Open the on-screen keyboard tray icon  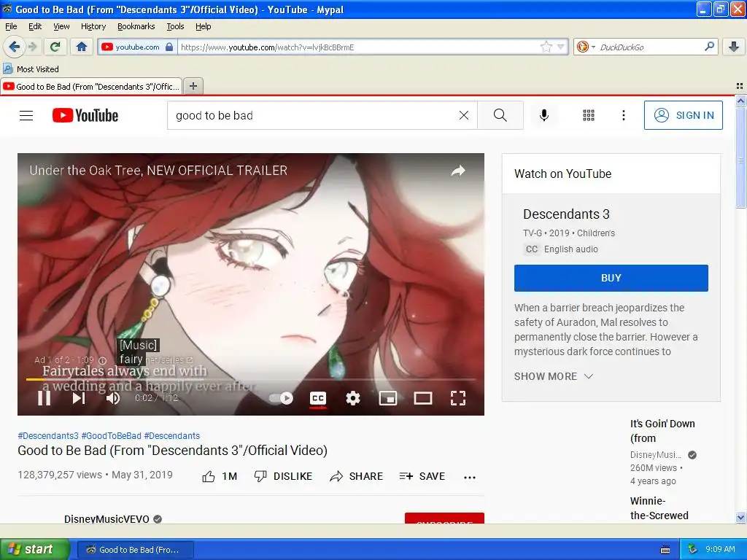point(665,550)
